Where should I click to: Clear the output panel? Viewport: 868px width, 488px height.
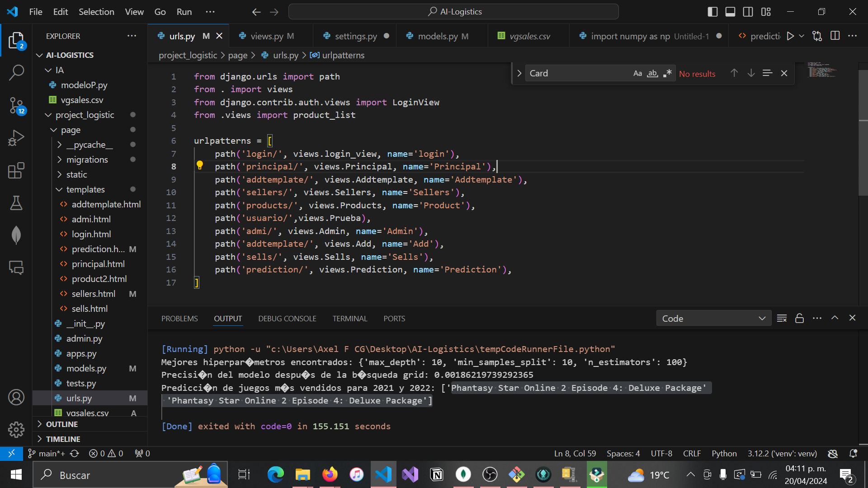(782, 318)
